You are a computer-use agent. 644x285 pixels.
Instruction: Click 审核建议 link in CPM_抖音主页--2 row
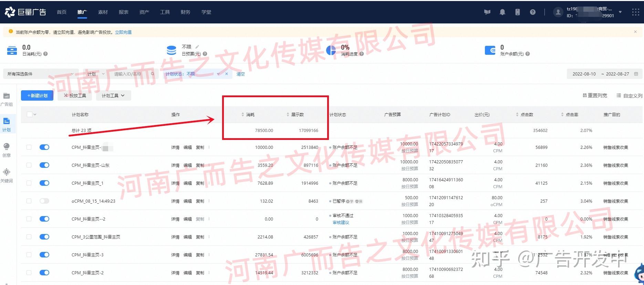(341, 223)
